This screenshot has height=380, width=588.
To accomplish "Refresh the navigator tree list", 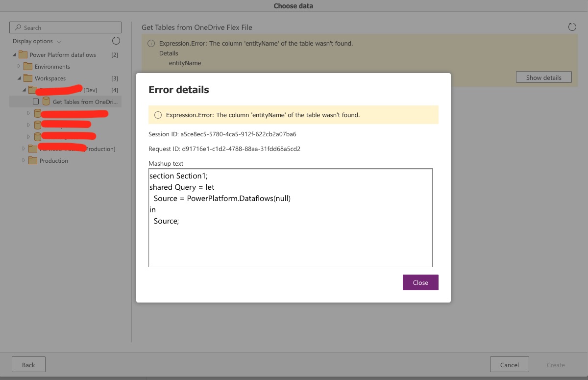I will pyautogui.click(x=116, y=41).
